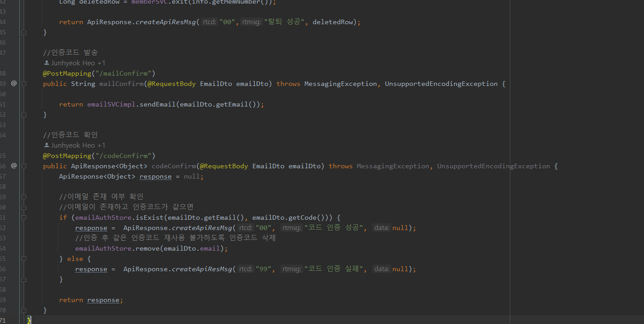Click the author avatar icon above @PostMapping("/mailConfirm")
The width and height of the screenshot is (644, 324).
47,63
